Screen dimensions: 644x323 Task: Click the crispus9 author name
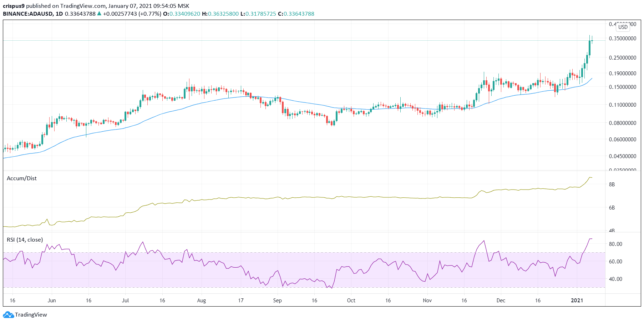click(14, 6)
